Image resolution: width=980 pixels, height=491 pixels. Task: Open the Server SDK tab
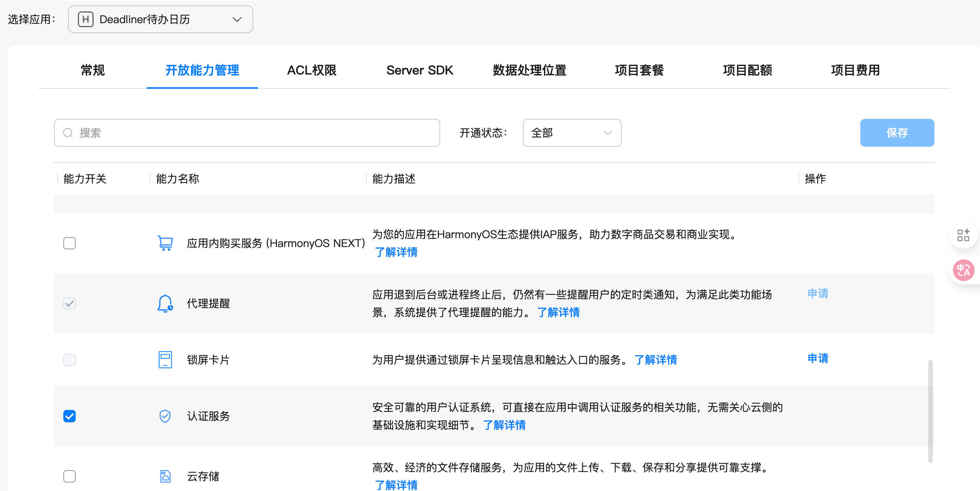click(420, 70)
